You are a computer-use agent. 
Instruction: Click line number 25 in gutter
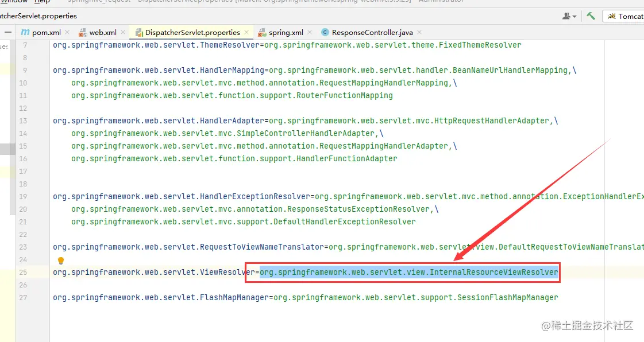coord(23,273)
